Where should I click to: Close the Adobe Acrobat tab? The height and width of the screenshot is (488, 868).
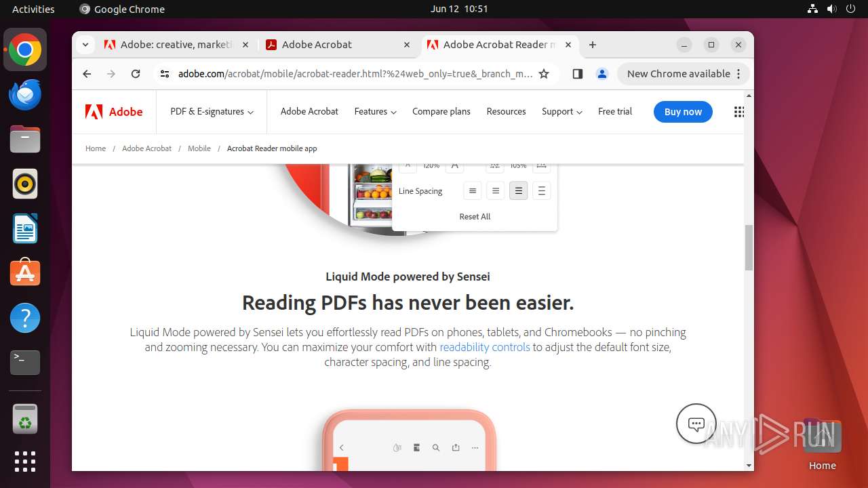point(407,45)
